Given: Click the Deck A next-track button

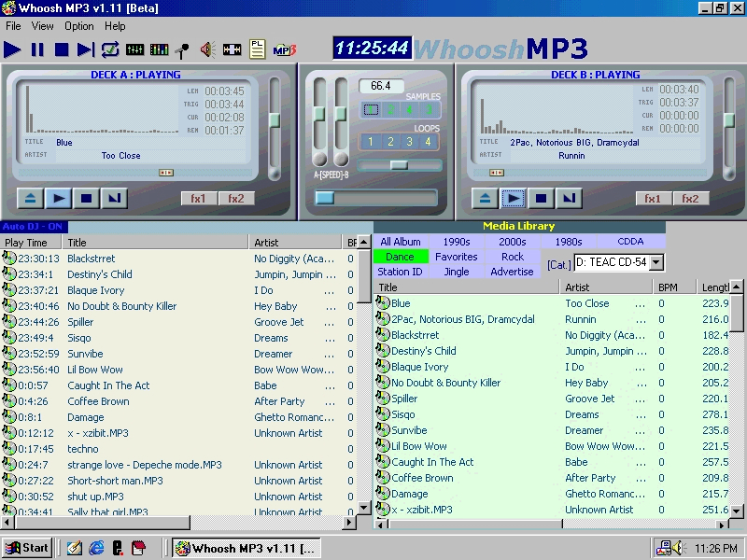Looking at the screenshot, I should pyautogui.click(x=114, y=198).
